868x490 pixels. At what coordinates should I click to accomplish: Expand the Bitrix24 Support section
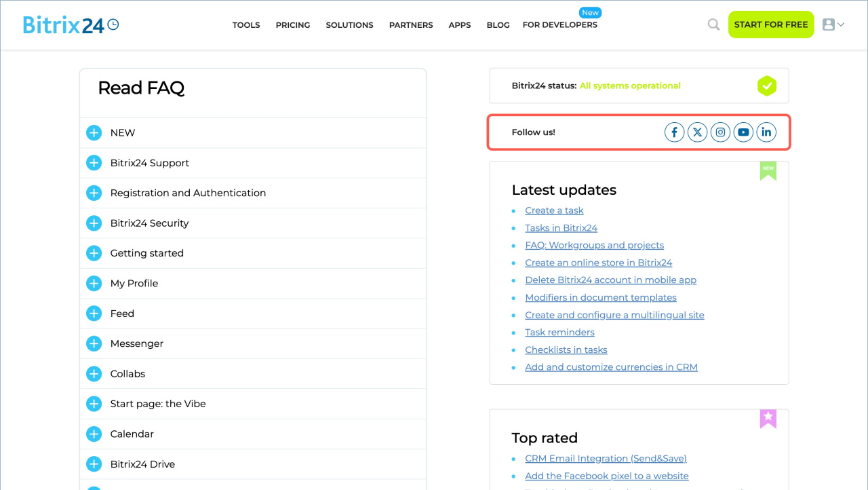pyautogui.click(x=94, y=163)
